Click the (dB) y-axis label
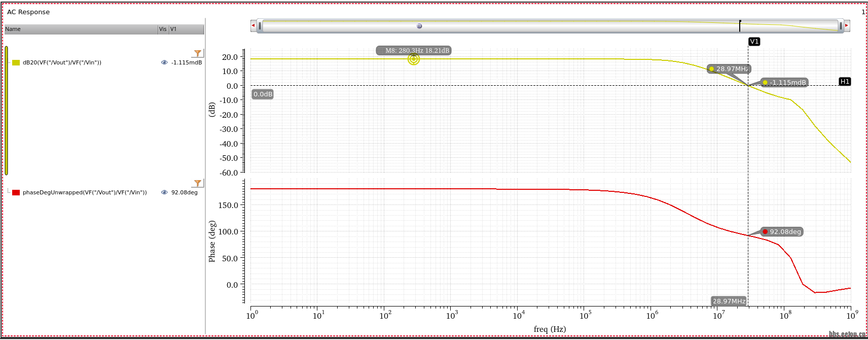The width and height of the screenshot is (868, 340). click(212, 110)
